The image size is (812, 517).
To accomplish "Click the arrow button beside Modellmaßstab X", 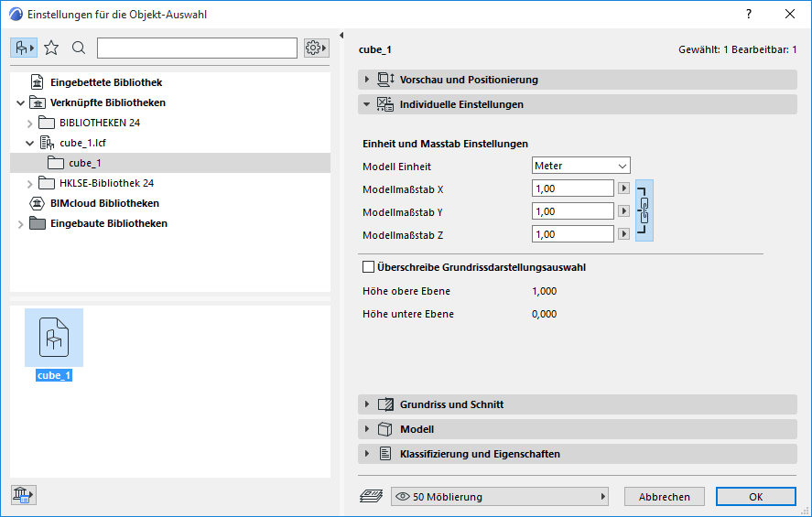I will click(x=624, y=188).
